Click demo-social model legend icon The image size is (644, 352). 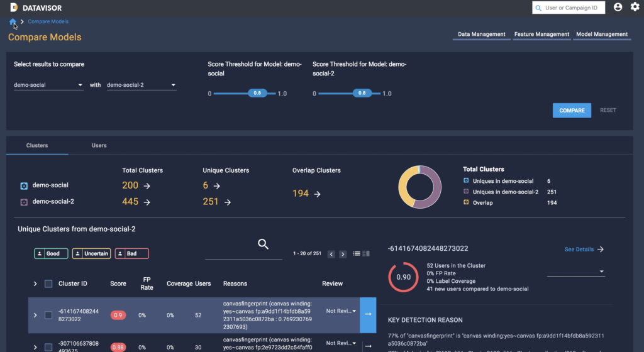click(x=24, y=186)
